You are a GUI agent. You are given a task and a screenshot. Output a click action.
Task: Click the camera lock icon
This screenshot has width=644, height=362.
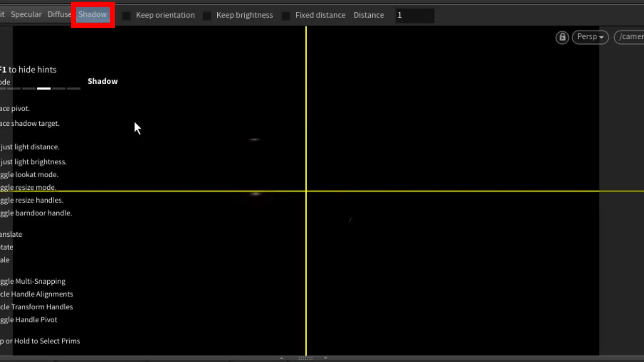coord(562,37)
